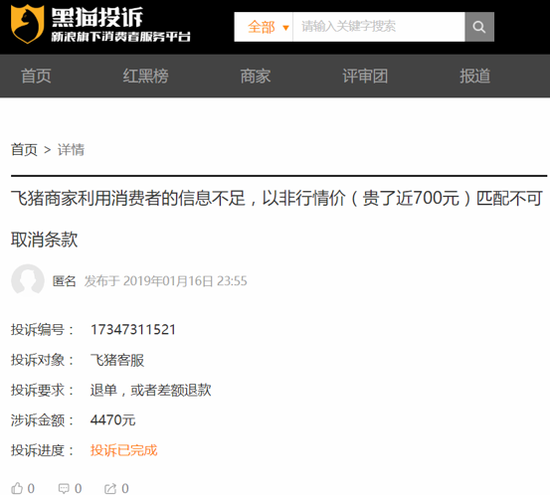Open the 报道 navigation tab
Viewport: 550px width, 495px height.
(x=475, y=76)
